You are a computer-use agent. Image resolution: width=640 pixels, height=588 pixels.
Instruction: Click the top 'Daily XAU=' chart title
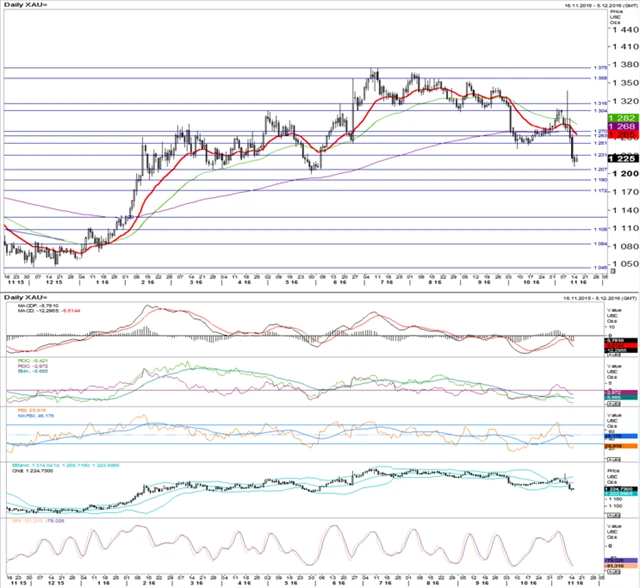(26, 7)
